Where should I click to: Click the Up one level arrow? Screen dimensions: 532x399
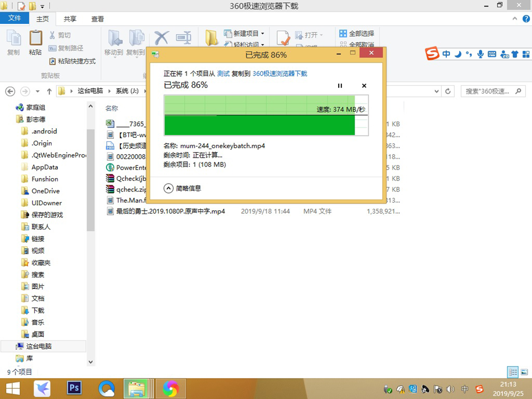[49, 91]
